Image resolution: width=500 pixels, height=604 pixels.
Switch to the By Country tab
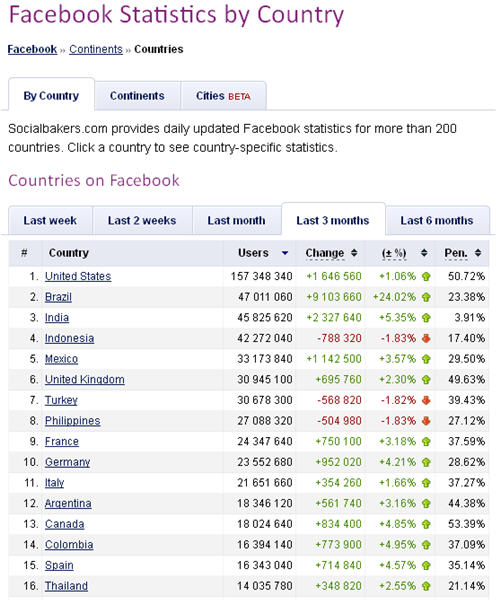click(51, 96)
